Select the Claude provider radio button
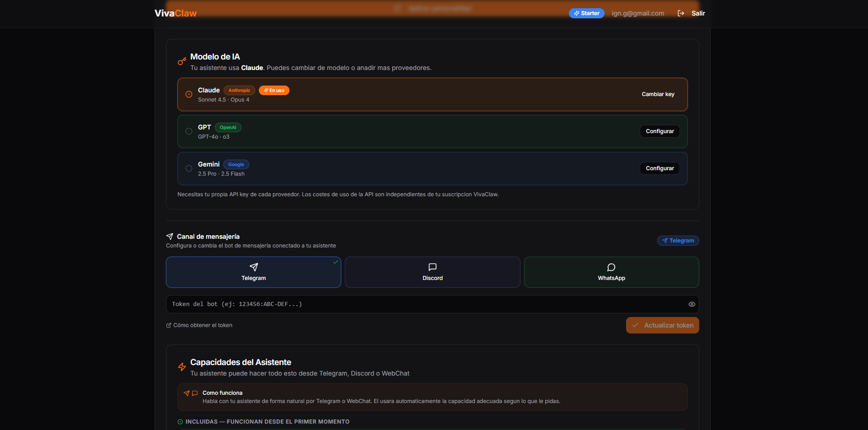 coord(189,94)
